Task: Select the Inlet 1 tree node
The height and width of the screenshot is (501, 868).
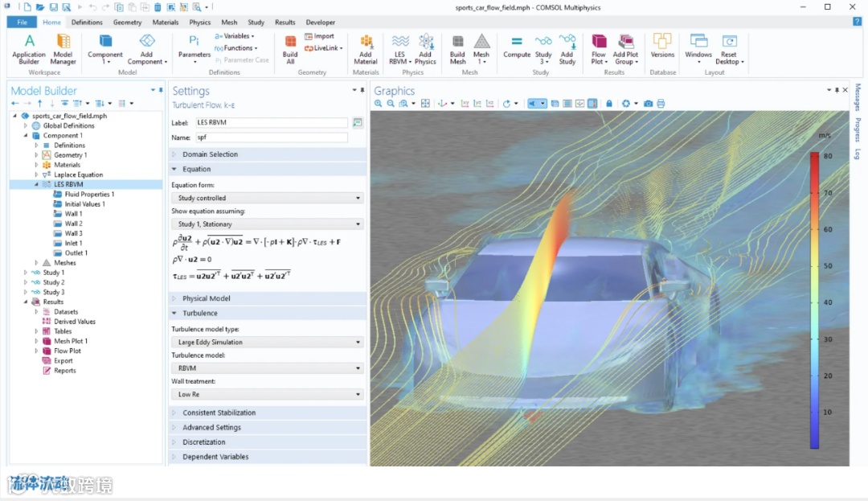Action: pyautogui.click(x=73, y=243)
